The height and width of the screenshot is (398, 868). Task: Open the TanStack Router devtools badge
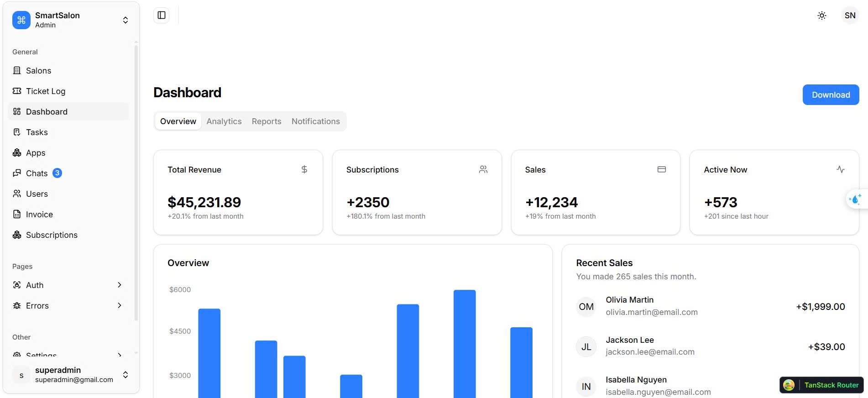coord(821,385)
